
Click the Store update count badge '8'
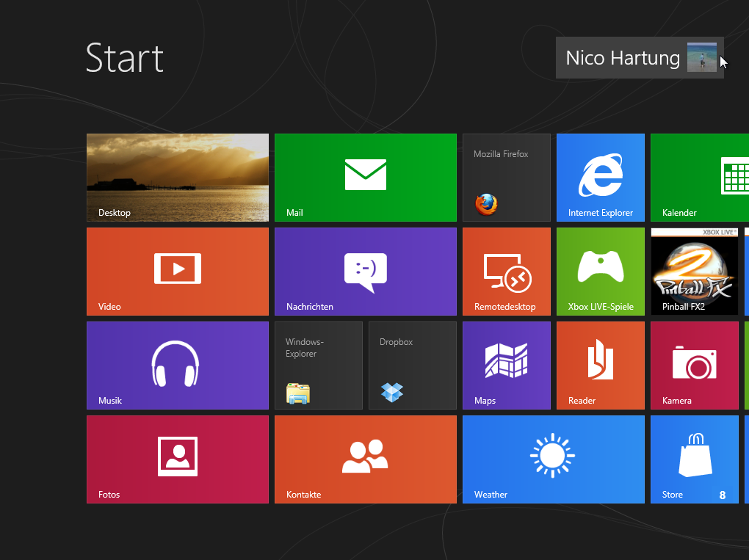pyautogui.click(x=723, y=495)
